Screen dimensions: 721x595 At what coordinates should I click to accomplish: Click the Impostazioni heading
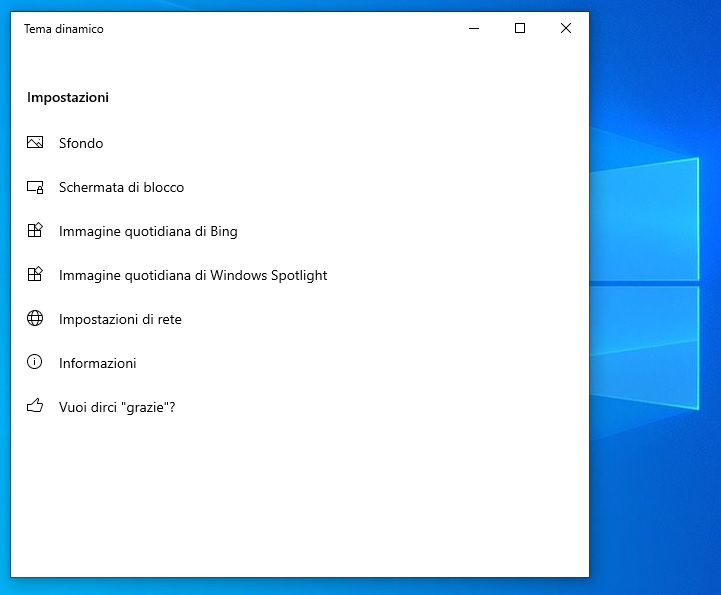pyautogui.click(x=68, y=97)
